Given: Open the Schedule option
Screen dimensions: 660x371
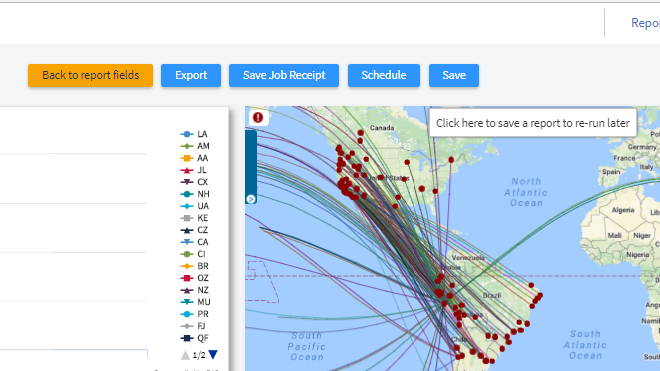Looking at the screenshot, I should (384, 75).
